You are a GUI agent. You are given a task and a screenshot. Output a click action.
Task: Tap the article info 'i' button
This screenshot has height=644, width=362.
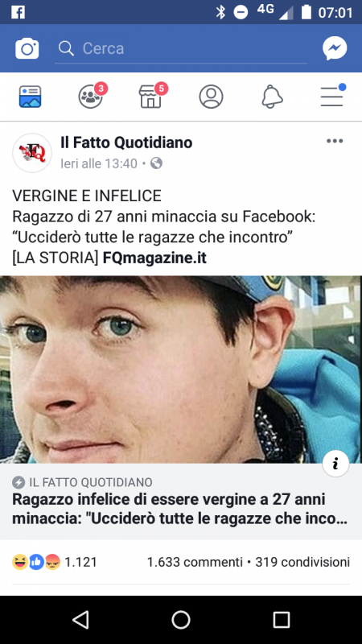pyautogui.click(x=335, y=464)
